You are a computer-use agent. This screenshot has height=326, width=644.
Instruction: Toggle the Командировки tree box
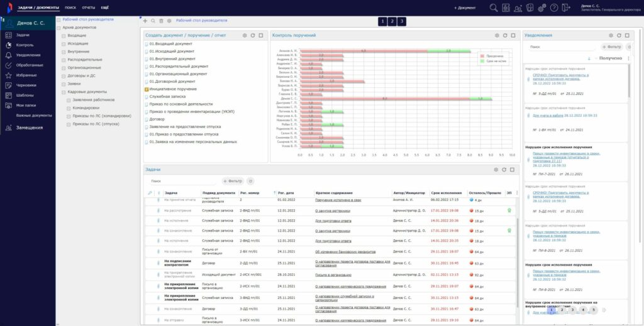click(69, 107)
